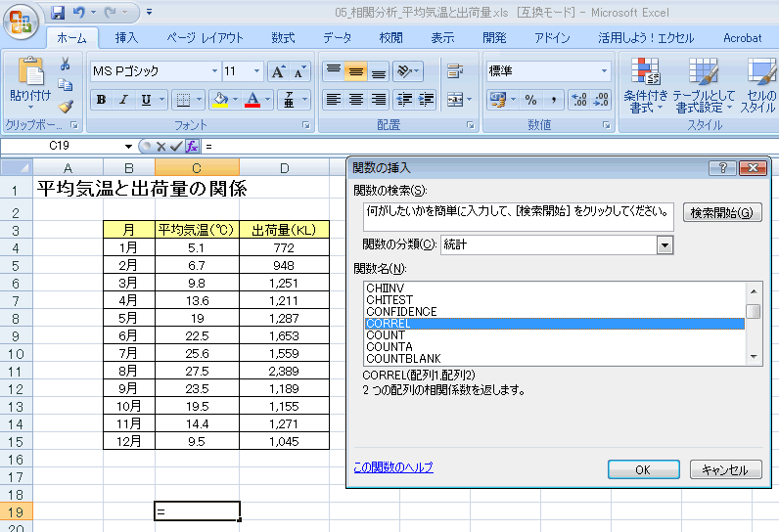Toggle center horizontal alignment

[x=355, y=100]
